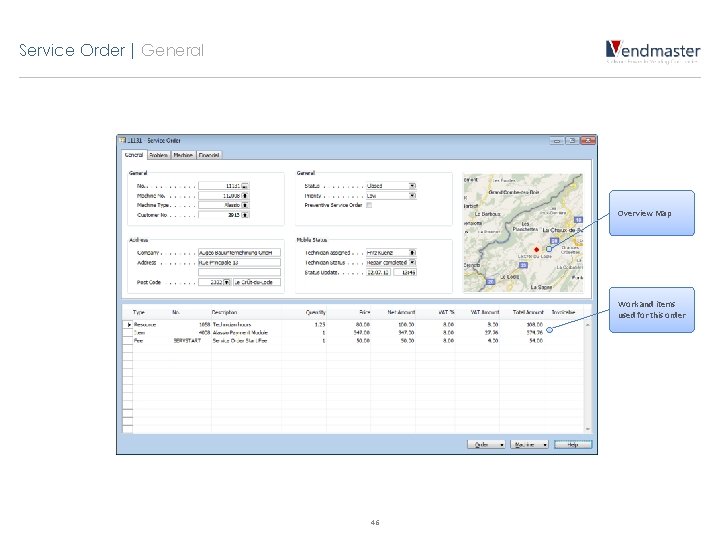Open the Order menu button
This screenshot has height=540, width=720.
coord(486,444)
